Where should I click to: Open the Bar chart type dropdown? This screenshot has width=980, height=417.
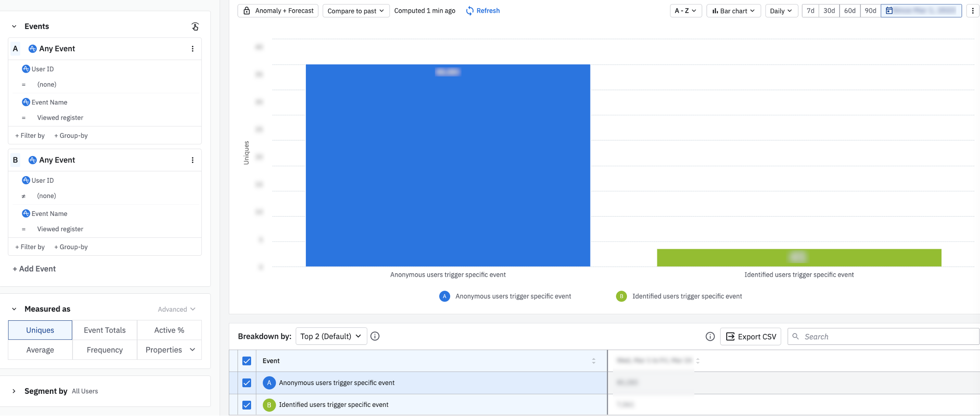tap(734, 10)
